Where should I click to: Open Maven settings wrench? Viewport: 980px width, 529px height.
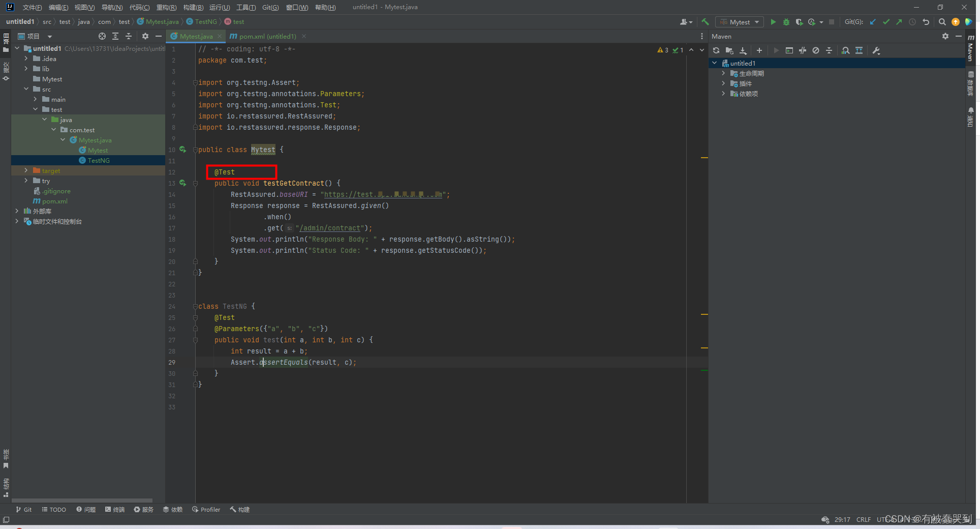pos(876,50)
